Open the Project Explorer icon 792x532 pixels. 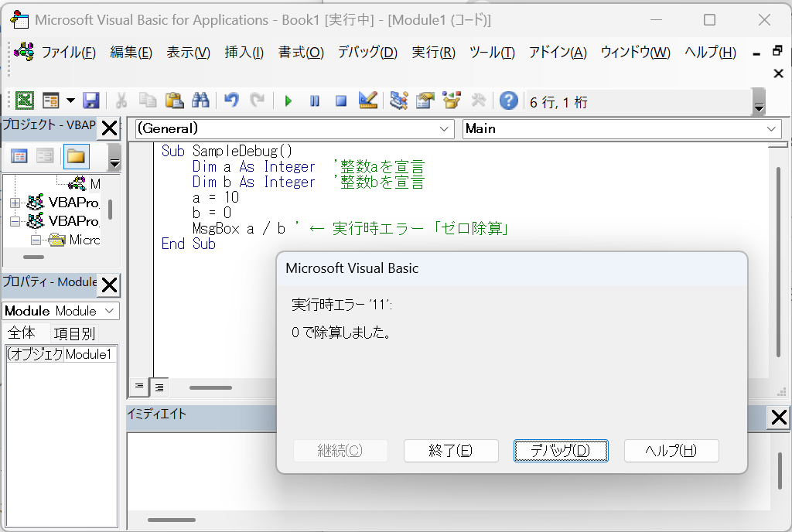point(399,101)
